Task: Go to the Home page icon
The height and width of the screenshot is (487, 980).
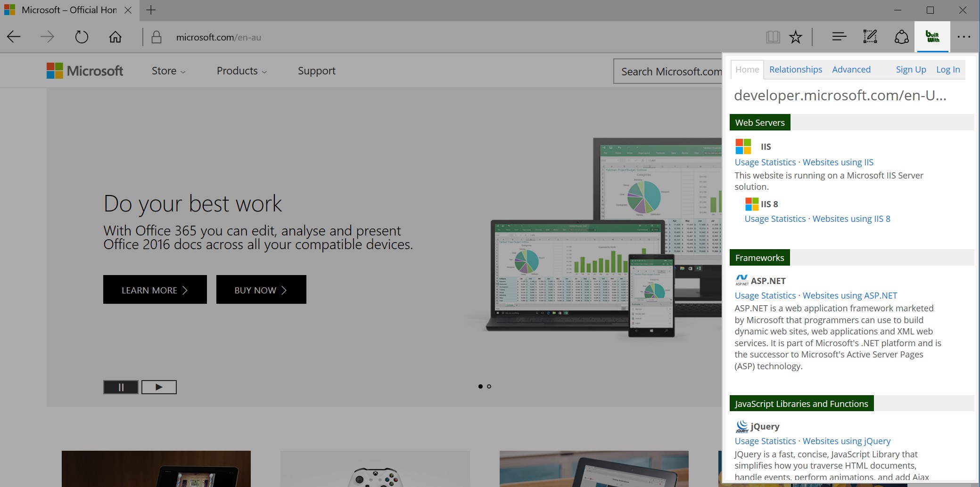Action: click(x=115, y=37)
